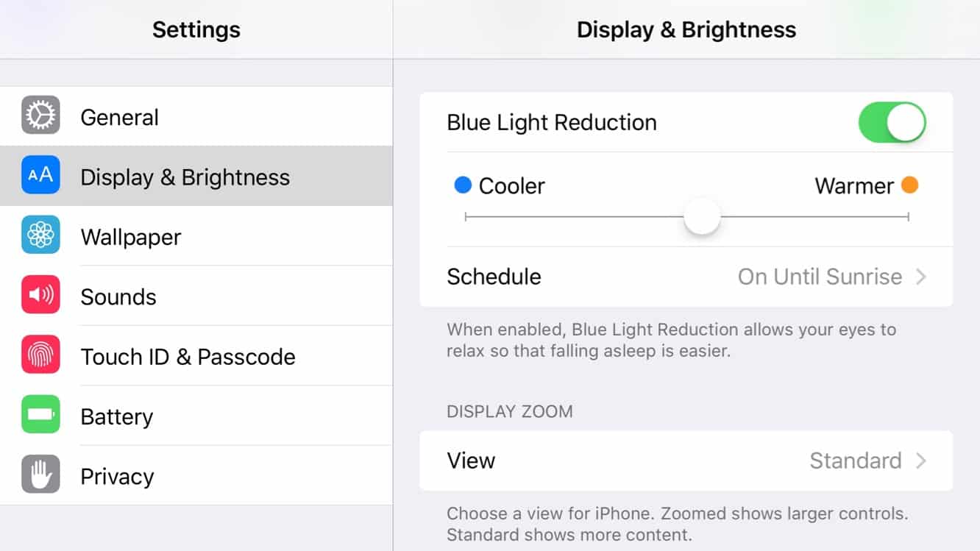The image size is (980, 551).
Task: Open the On Until Sunrise schedule setting
Action: (820, 277)
